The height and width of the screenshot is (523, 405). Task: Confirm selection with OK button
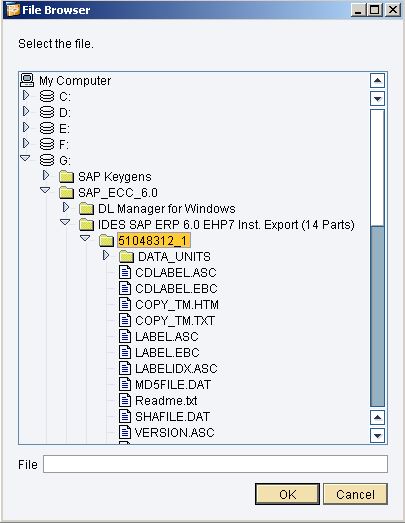click(x=287, y=494)
